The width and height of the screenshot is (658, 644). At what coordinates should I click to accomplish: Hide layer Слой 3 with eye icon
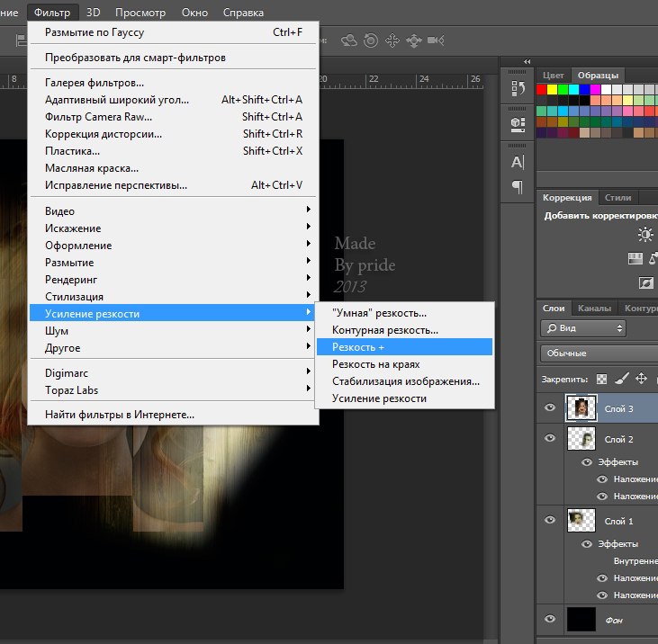pyautogui.click(x=551, y=409)
